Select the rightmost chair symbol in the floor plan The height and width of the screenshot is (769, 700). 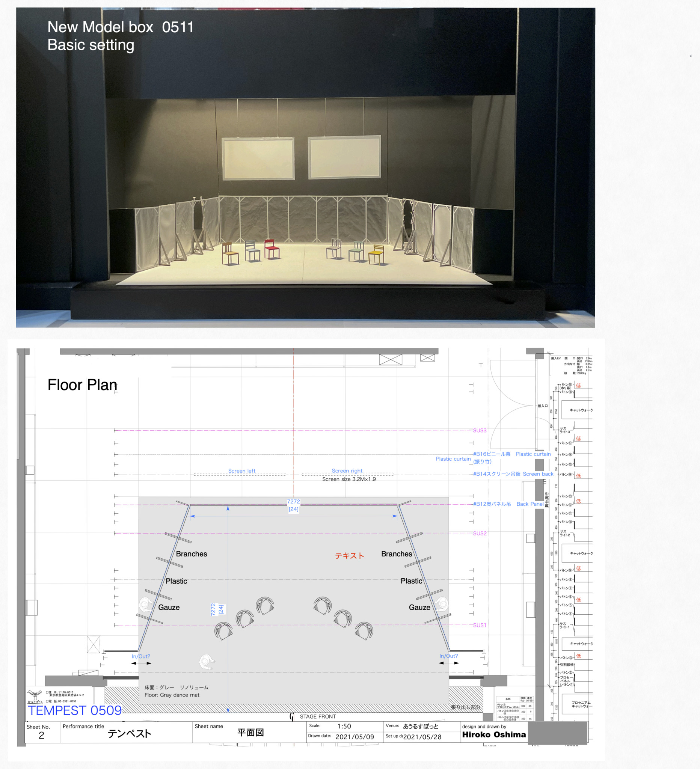tap(364, 630)
